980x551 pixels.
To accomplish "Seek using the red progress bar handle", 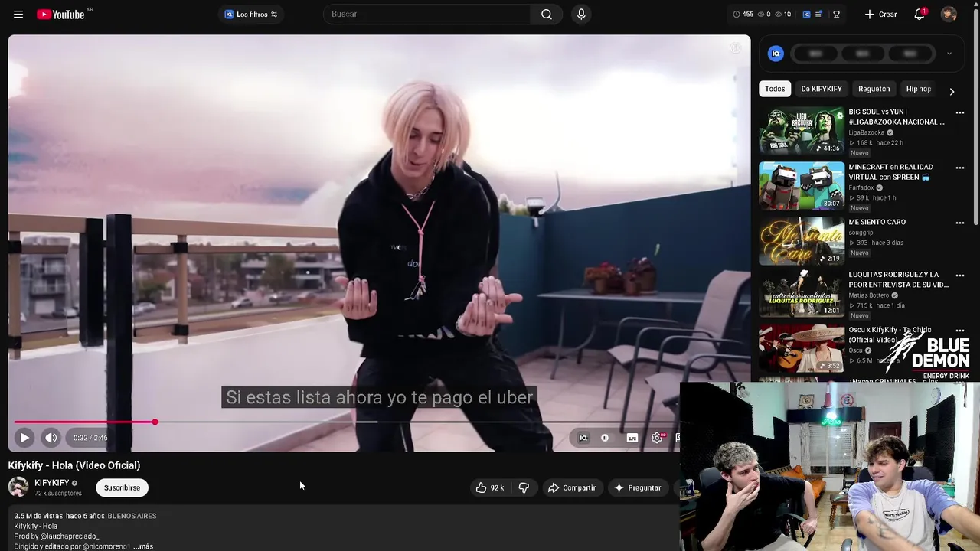I will coord(155,422).
